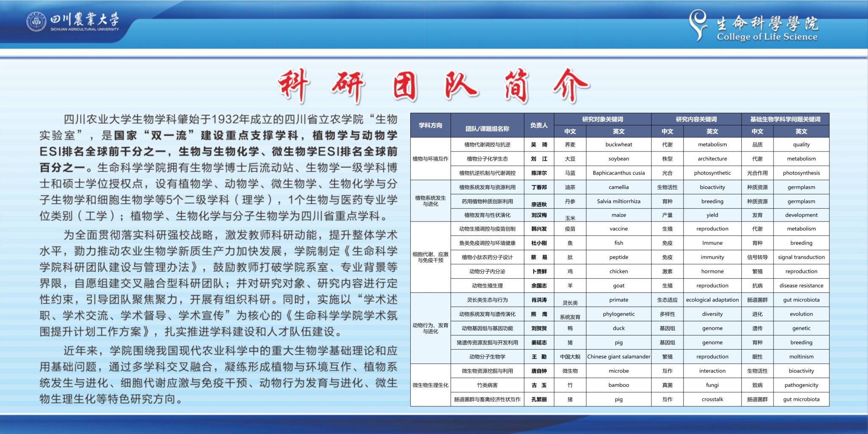
Task: Select the pathogenicity cell
Action: pyautogui.click(x=801, y=385)
